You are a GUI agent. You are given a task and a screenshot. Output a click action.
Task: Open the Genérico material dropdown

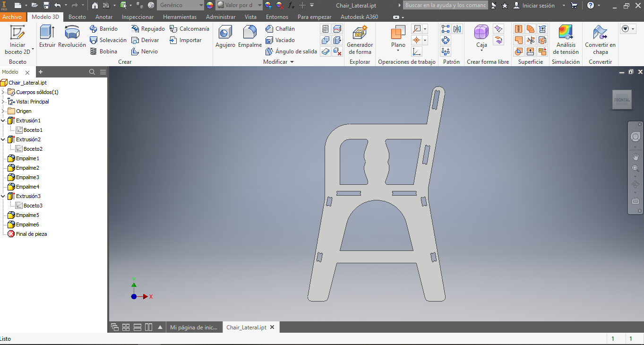(x=180, y=5)
